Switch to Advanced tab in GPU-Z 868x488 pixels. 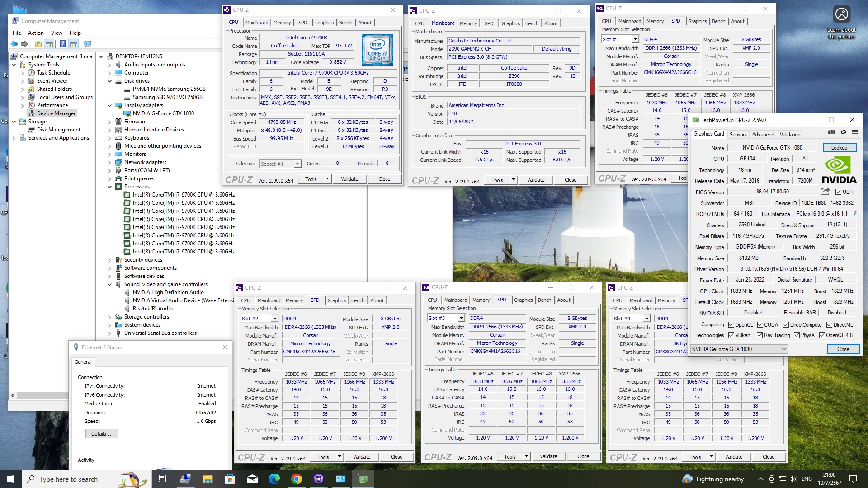pos(763,134)
